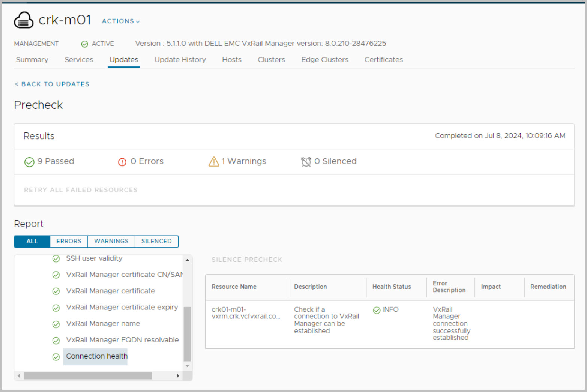Click the green ACTIVE status icon
The height and width of the screenshot is (392, 587).
tap(85, 44)
